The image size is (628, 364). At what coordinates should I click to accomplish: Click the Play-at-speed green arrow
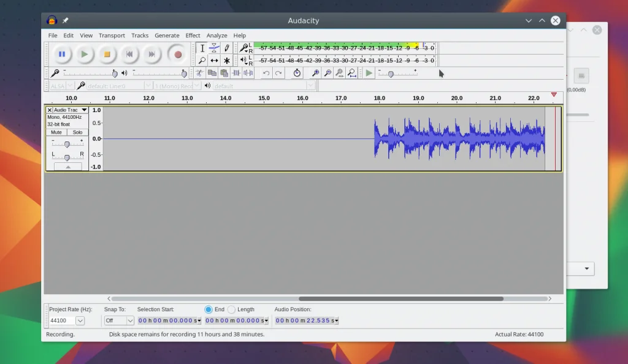[369, 73]
